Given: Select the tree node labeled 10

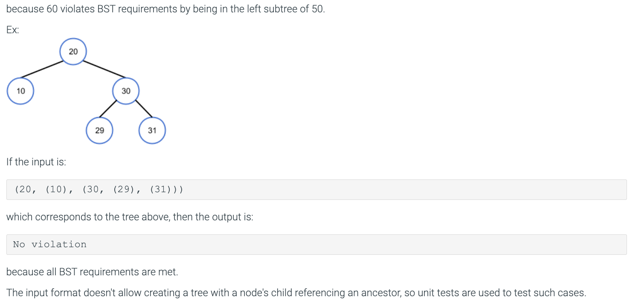Looking at the screenshot, I should 20,91.
